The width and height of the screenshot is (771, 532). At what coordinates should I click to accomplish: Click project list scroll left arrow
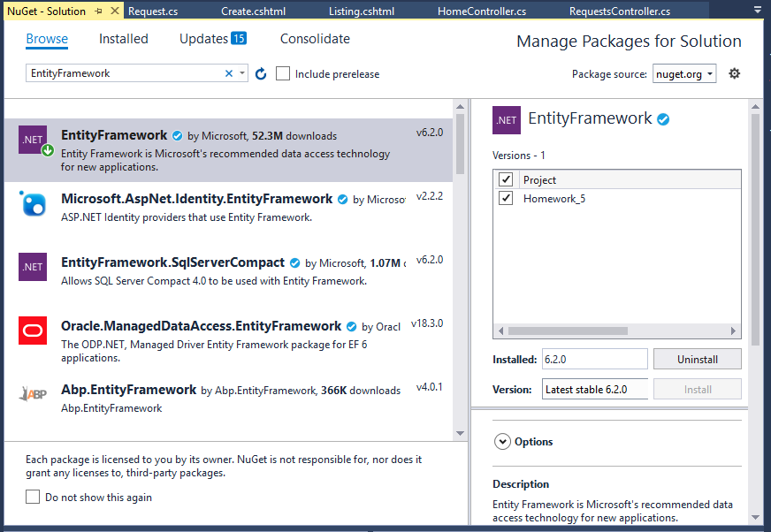coord(501,331)
